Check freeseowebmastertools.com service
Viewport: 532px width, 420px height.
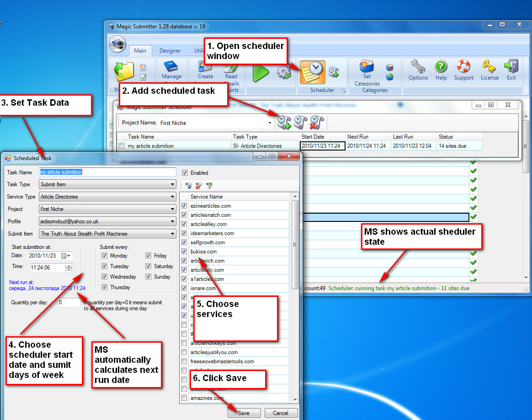(184, 361)
